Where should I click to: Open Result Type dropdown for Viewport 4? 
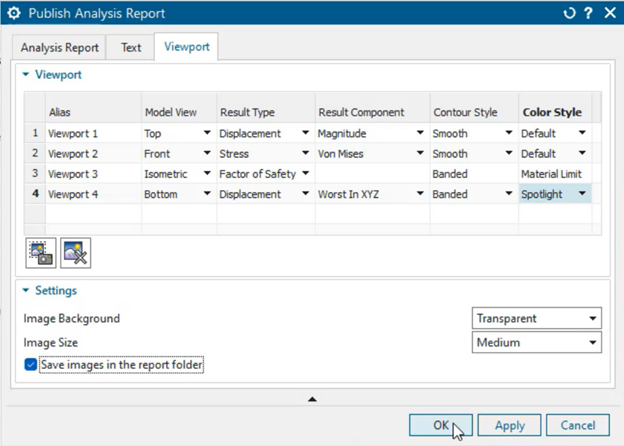(305, 194)
